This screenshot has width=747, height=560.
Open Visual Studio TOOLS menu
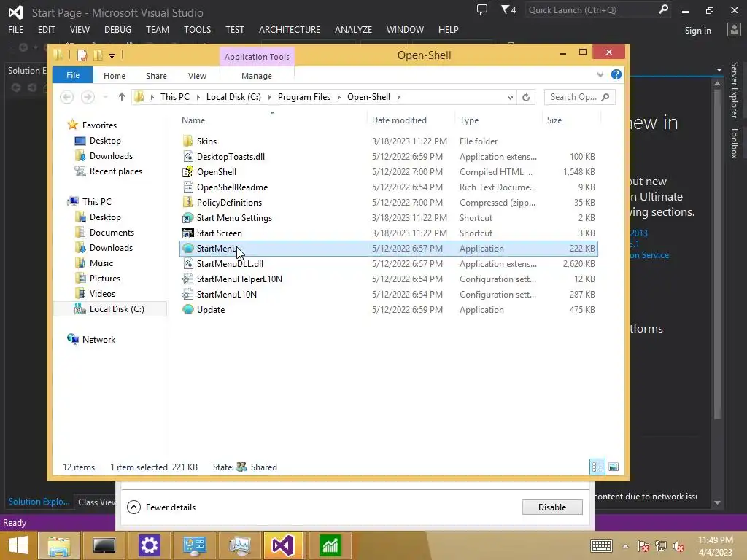pos(197,29)
